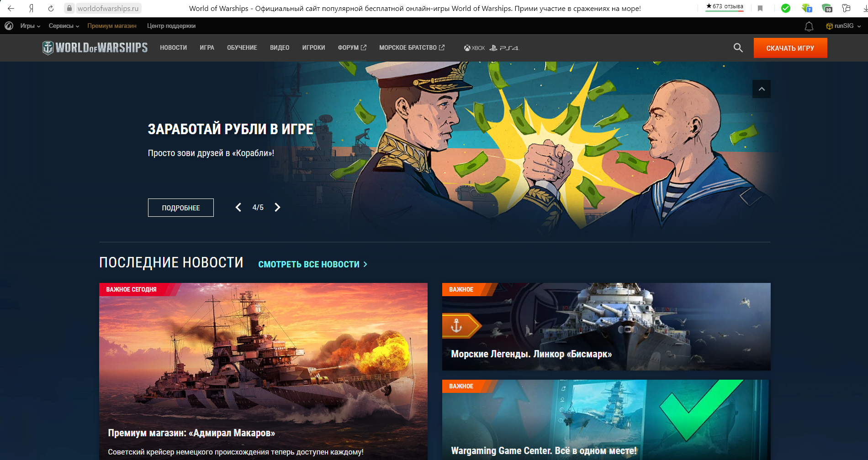Click the СКАЧАТЬ ИГРУ button
Screen dimensions: 868x460
click(790, 48)
